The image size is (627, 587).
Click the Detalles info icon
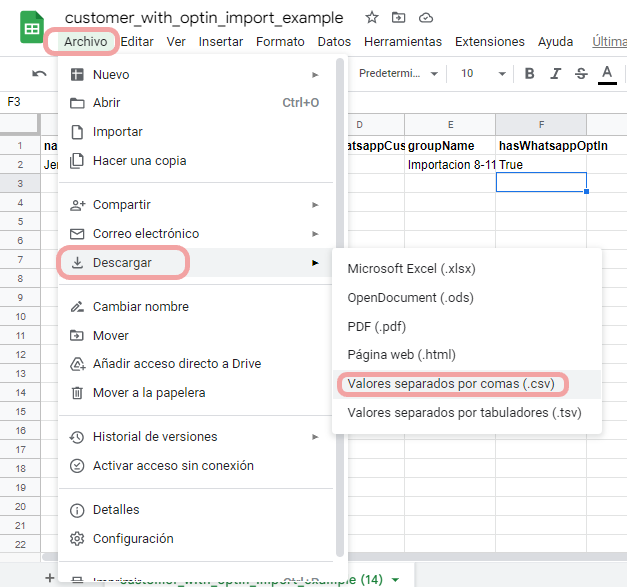(x=77, y=510)
